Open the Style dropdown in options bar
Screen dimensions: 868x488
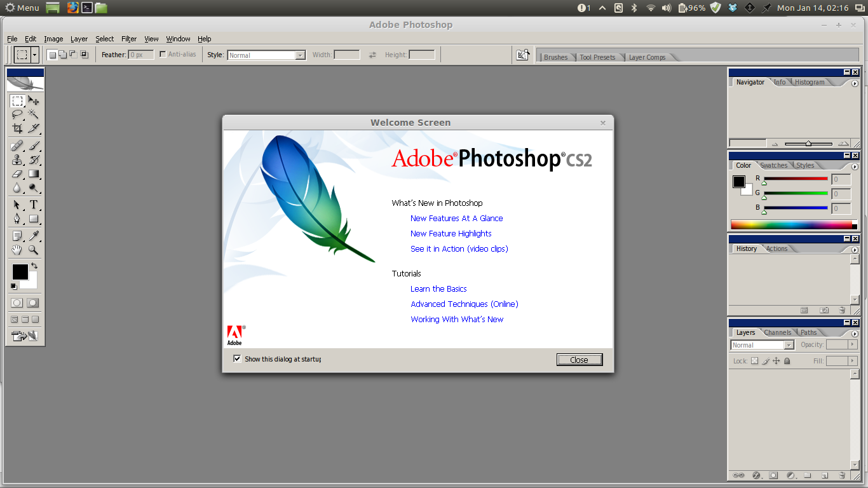pyautogui.click(x=300, y=55)
